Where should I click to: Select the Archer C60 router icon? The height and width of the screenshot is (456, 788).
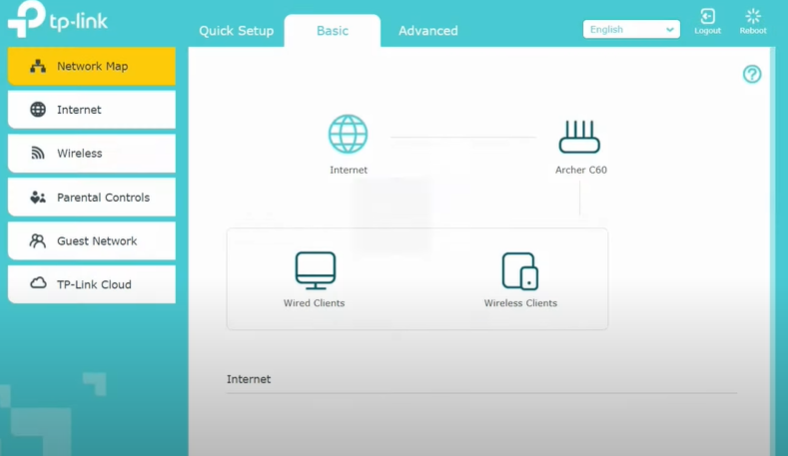tap(579, 136)
